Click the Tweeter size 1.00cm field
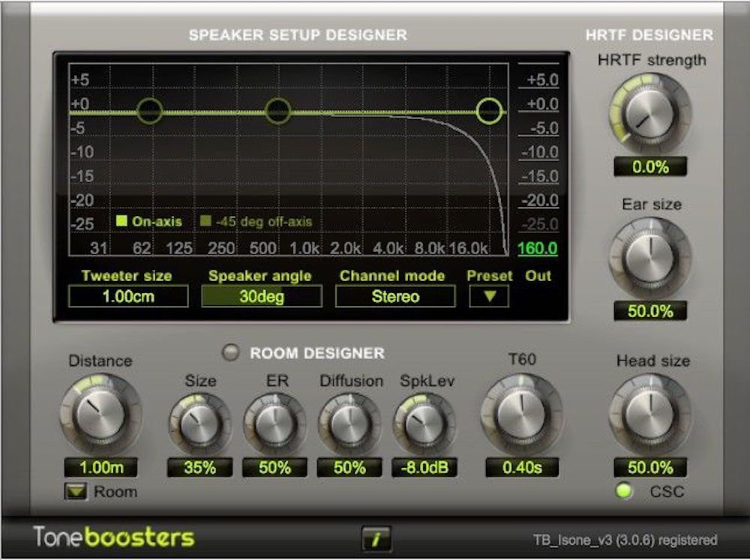The image size is (750, 560). [x=127, y=296]
